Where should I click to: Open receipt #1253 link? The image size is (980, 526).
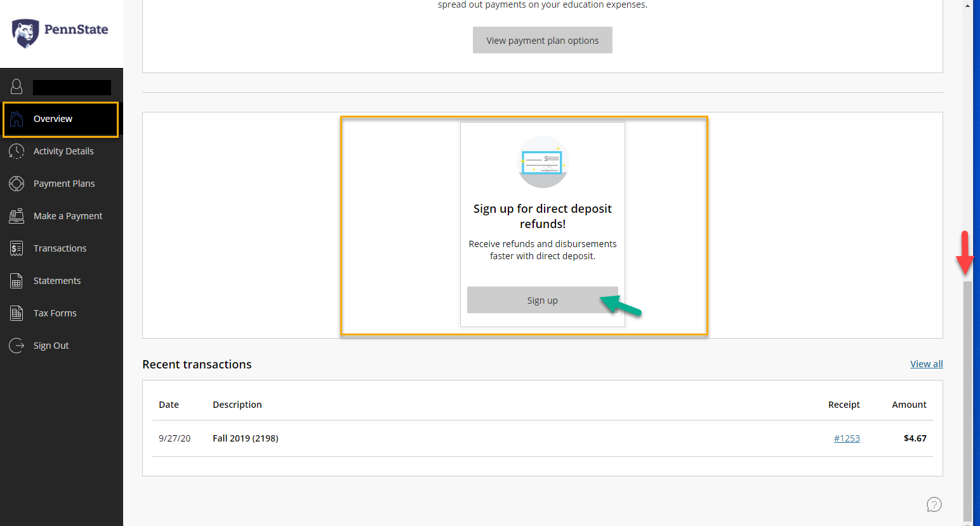click(847, 438)
